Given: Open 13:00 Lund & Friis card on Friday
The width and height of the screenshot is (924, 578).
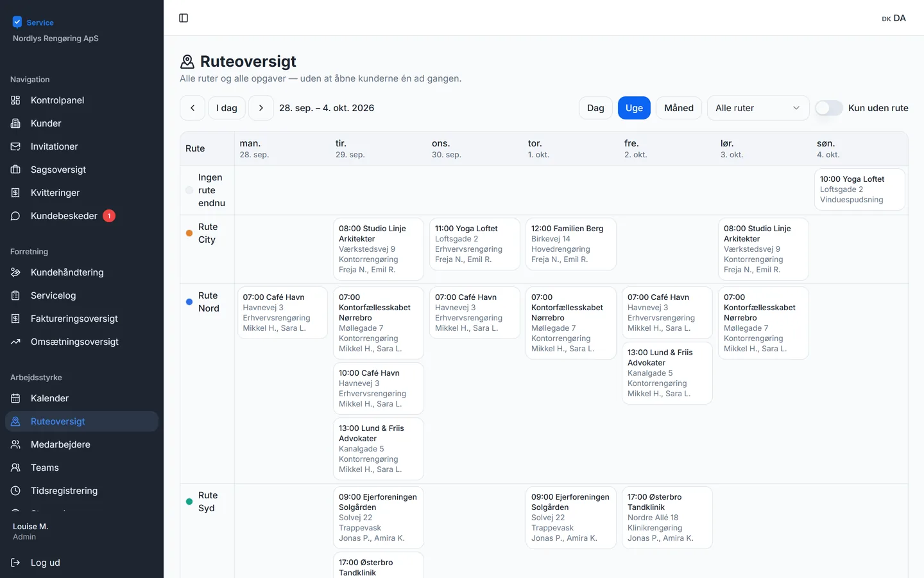Looking at the screenshot, I should pyautogui.click(x=667, y=373).
